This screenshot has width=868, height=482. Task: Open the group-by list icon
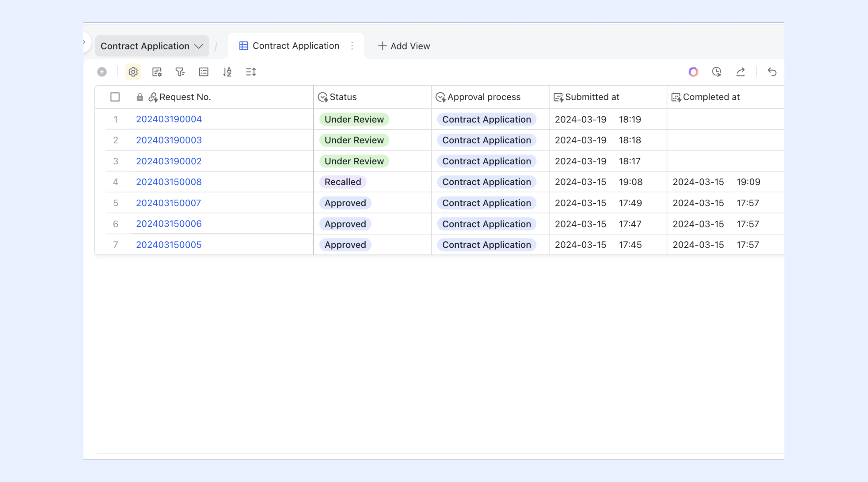204,72
